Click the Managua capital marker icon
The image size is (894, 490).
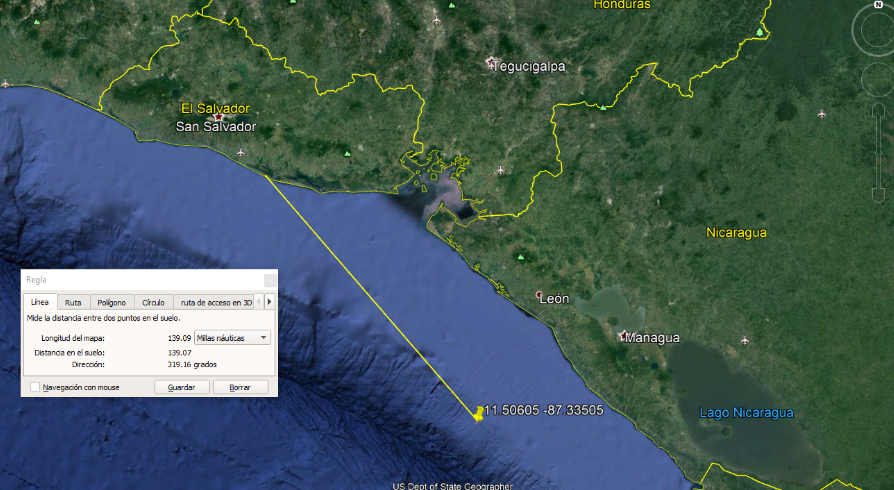(626, 336)
